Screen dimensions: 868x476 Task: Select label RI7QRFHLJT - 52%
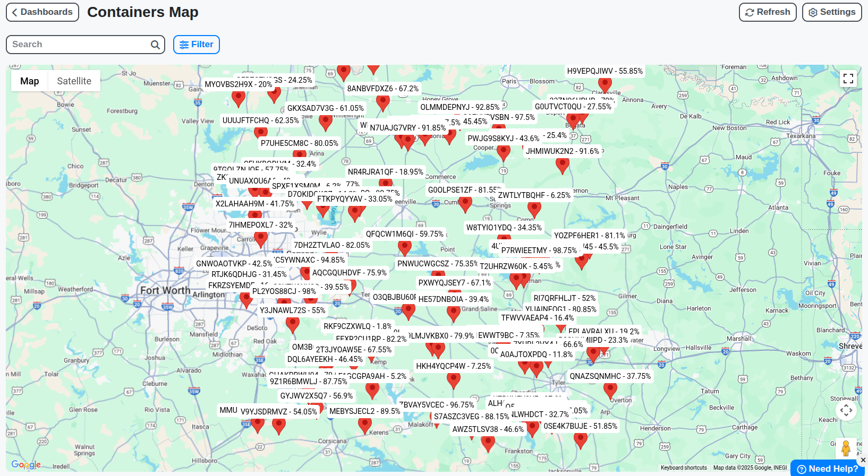coord(565,298)
